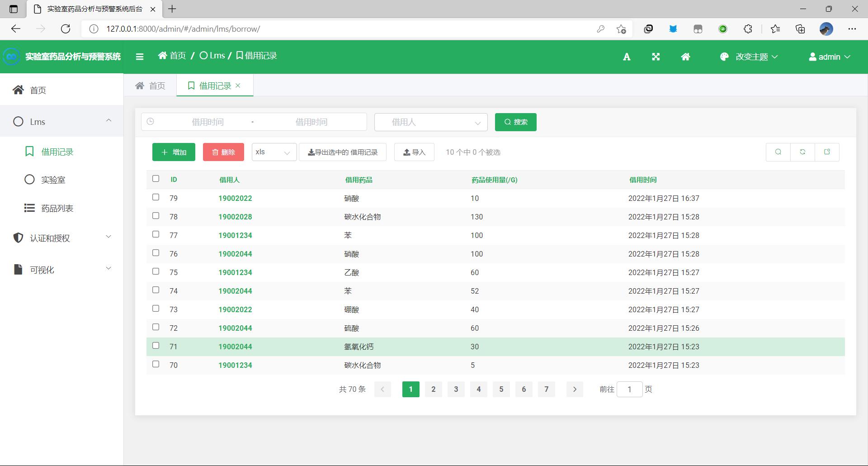Screen dimensions: 868x466
Task: Open browser extensions puzzle icon
Action: pyautogui.click(x=748, y=29)
